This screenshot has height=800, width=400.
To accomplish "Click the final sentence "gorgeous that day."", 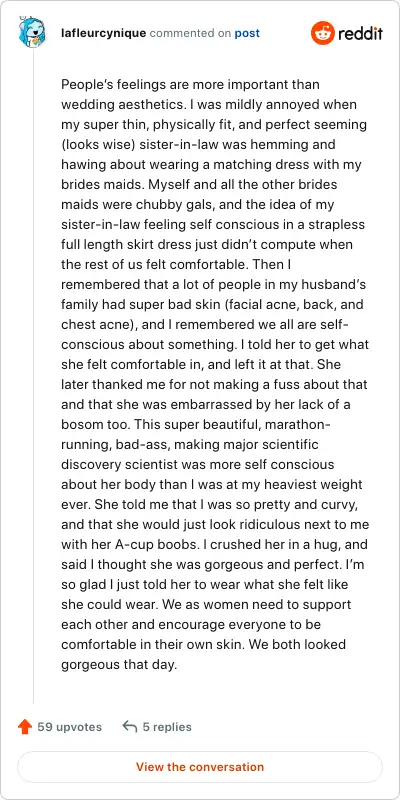I will pyautogui.click(x=119, y=665).
